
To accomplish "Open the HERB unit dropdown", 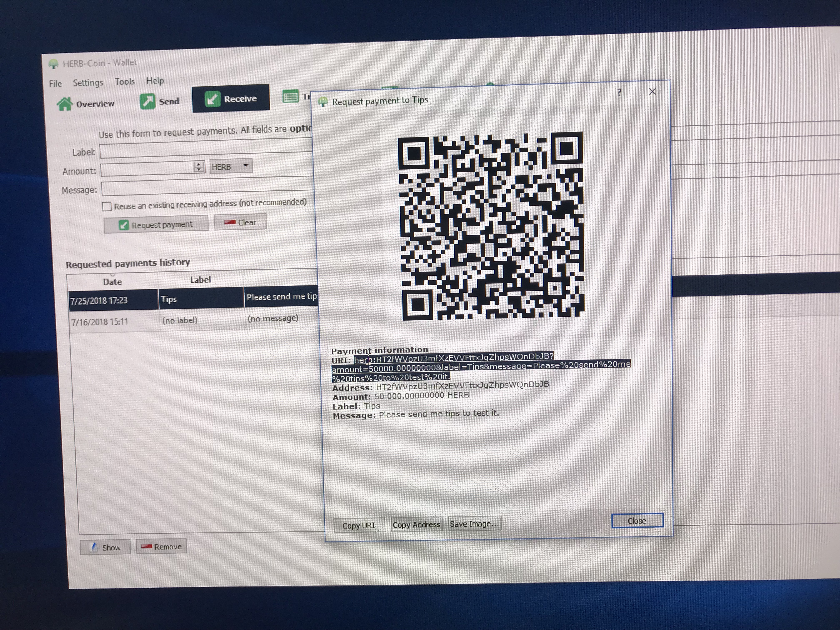I will click(x=231, y=166).
